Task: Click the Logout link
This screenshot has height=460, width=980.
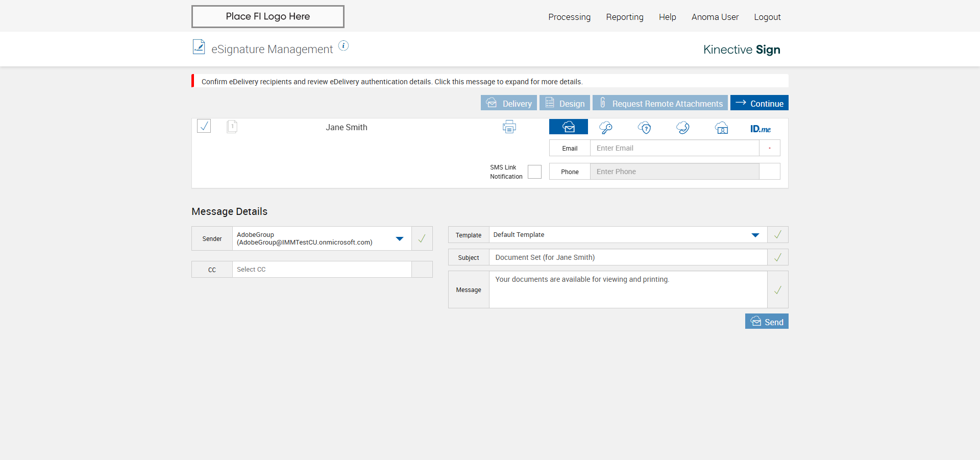Action: [767, 17]
